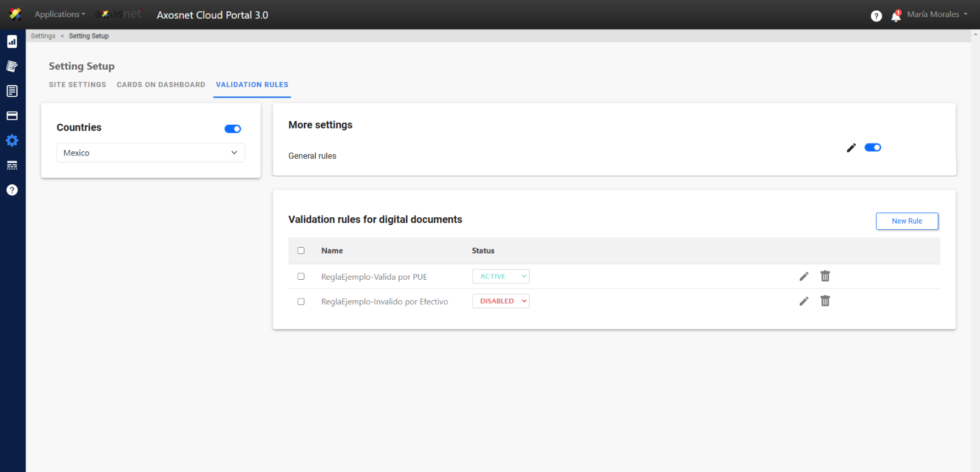
Task: Edit the ReglaEjemplo-Valida por PUE rule
Action: click(804, 276)
